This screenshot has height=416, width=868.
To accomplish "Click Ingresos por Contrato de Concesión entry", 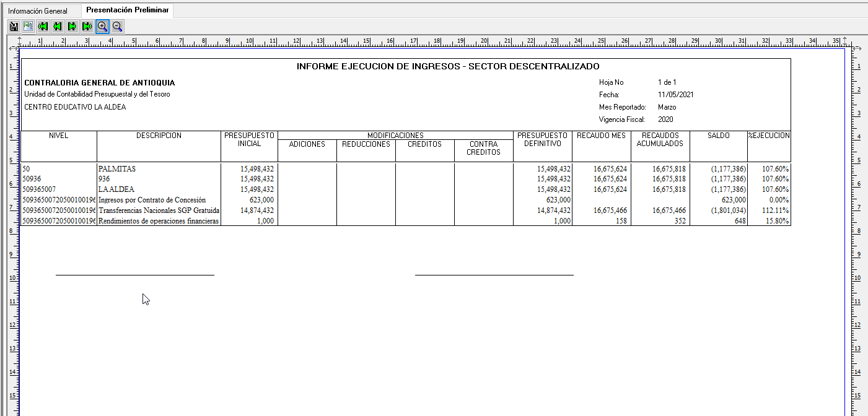I will pos(152,200).
